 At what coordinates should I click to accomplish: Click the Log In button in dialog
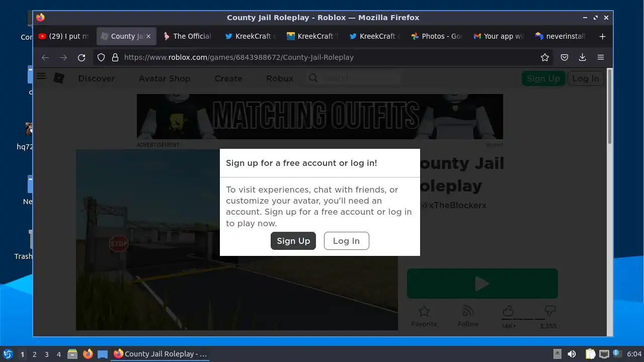346,241
